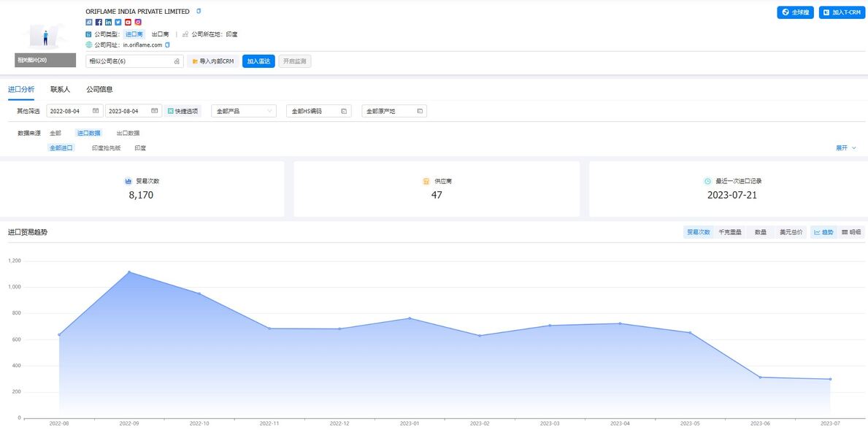Set data source to 出口数据
The image size is (868, 430).
pos(128,134)
